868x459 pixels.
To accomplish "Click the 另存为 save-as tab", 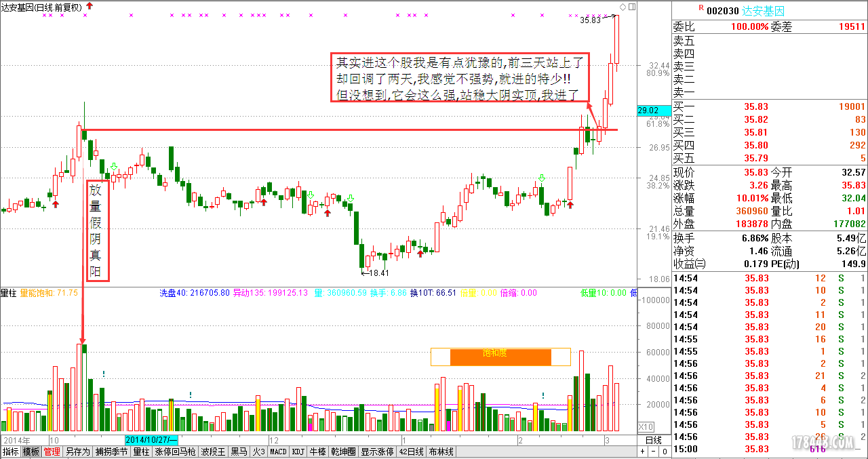I will 78,452.
